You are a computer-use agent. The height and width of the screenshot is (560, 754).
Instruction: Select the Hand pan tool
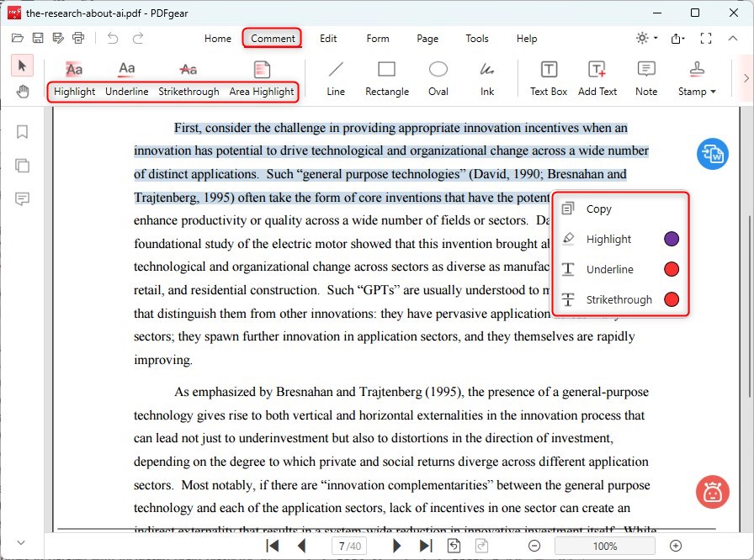[22, 91]
